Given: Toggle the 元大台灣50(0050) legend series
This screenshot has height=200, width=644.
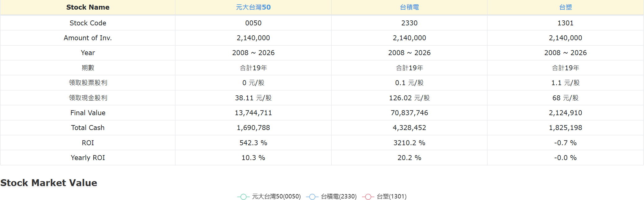Looking at the screenshot, I should pos(269,197).
